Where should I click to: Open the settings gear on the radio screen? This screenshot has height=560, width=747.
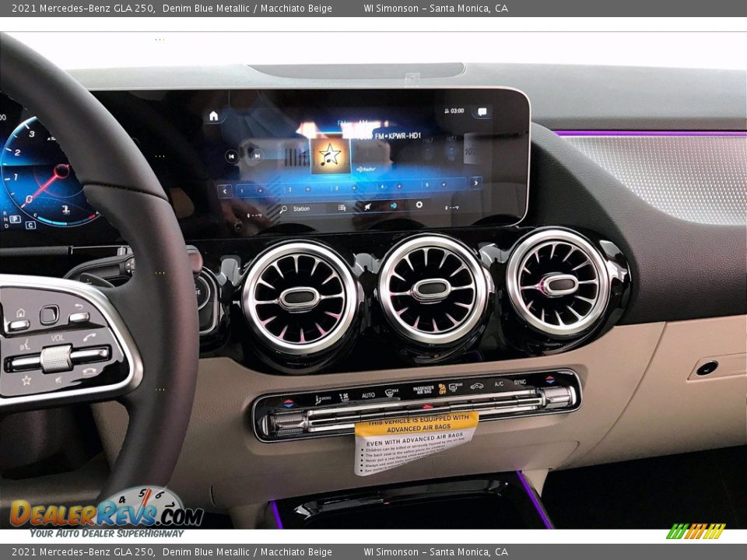tap(420, 205)
